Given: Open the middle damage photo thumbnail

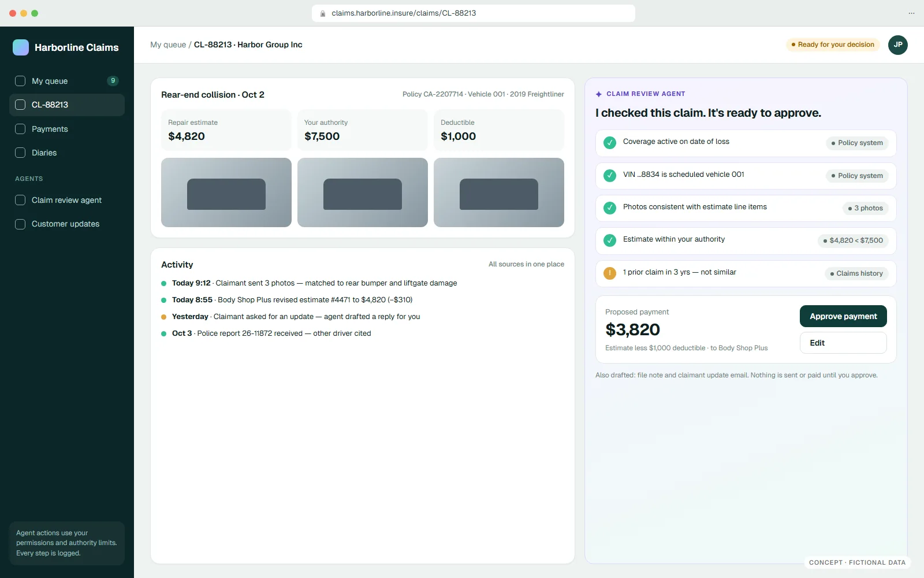Looking at the screenshot, I should coord(363,192).
